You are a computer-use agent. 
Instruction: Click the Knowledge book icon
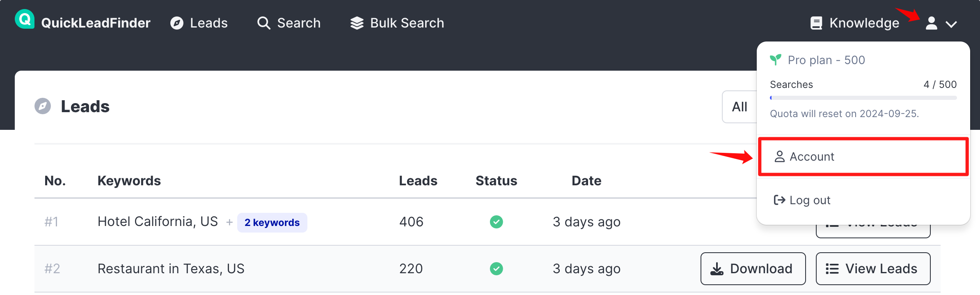pyautogui.click(x=816, y=23)
